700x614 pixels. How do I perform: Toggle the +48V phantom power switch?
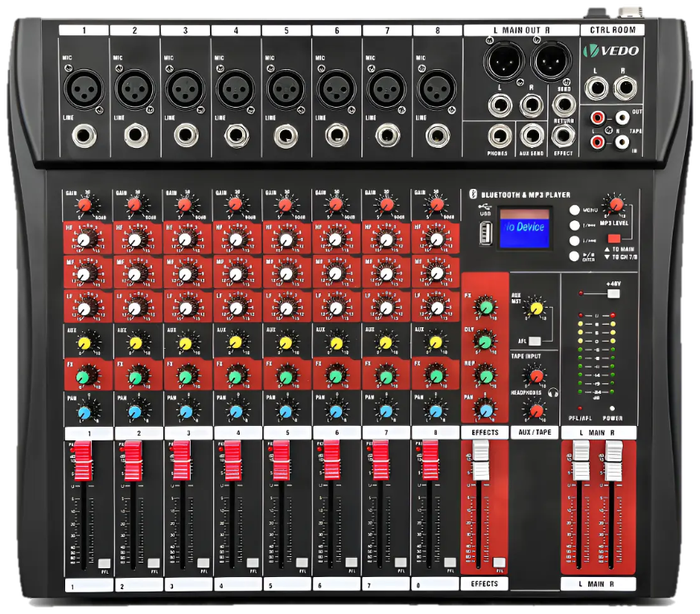point(614,293)
